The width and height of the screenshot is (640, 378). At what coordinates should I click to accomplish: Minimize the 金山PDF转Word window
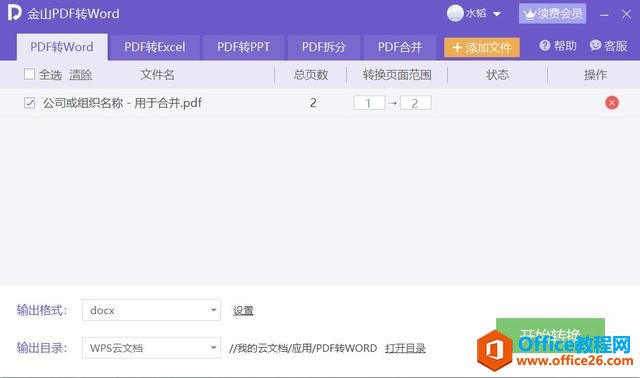(x=604, y=15)
